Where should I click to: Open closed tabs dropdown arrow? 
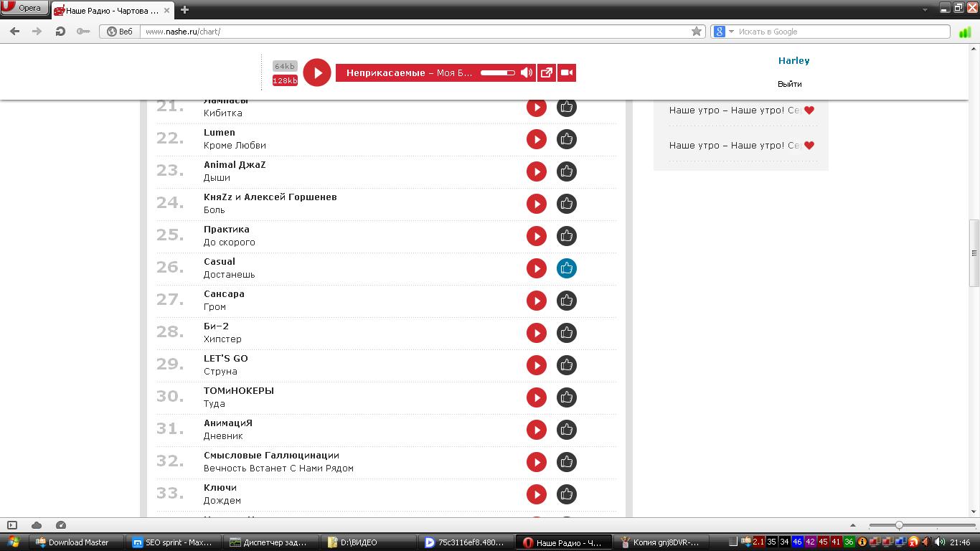925,9
